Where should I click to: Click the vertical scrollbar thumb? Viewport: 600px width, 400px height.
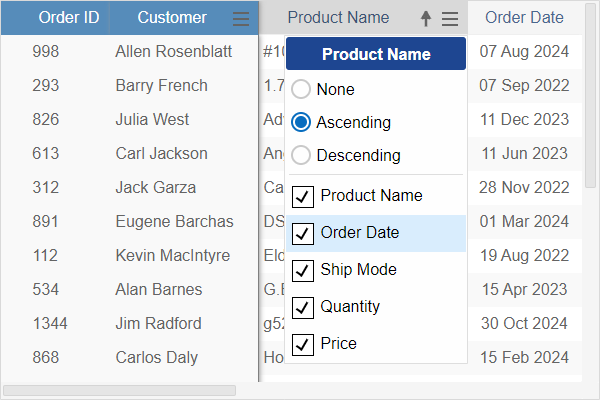pos(591,96)
